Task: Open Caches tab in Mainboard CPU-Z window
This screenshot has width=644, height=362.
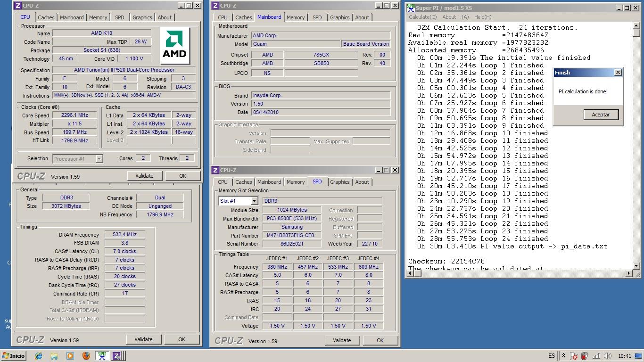Action: tap(244, 17)
